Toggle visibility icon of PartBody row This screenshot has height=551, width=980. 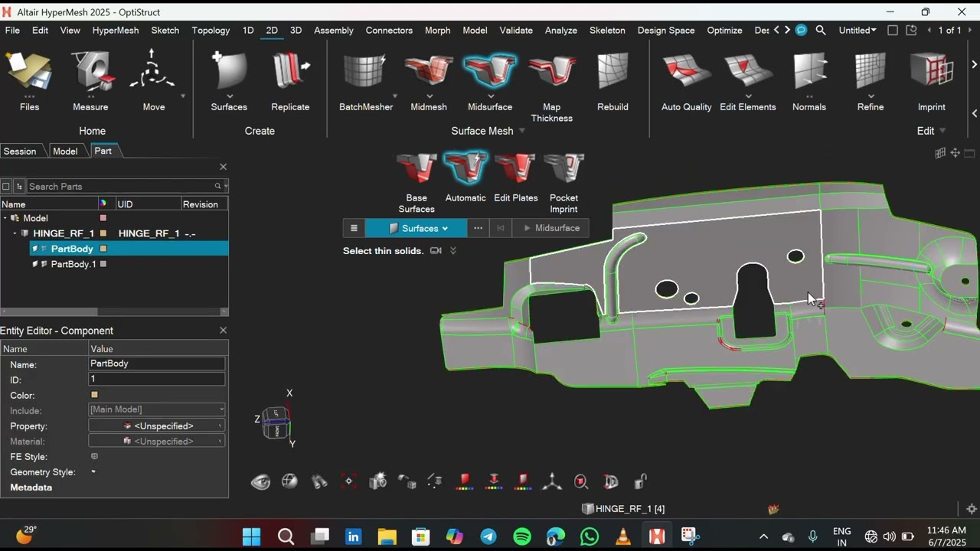point(35,249)
